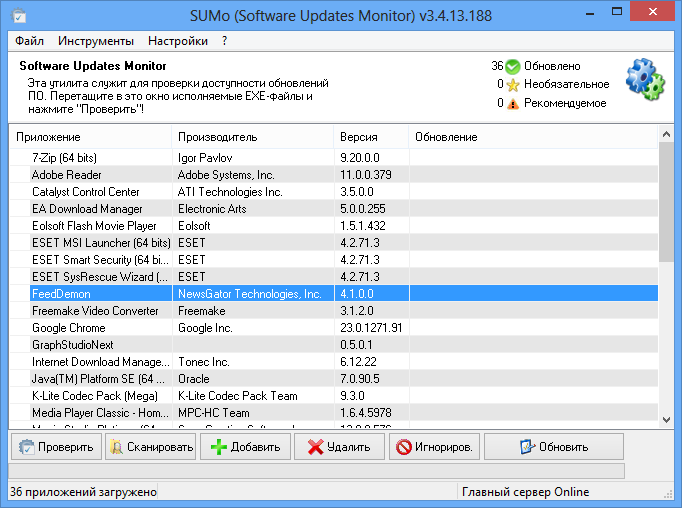Select the Catalyst Control Center row
Screen dimensions: 682x508
tap(334, 191)
